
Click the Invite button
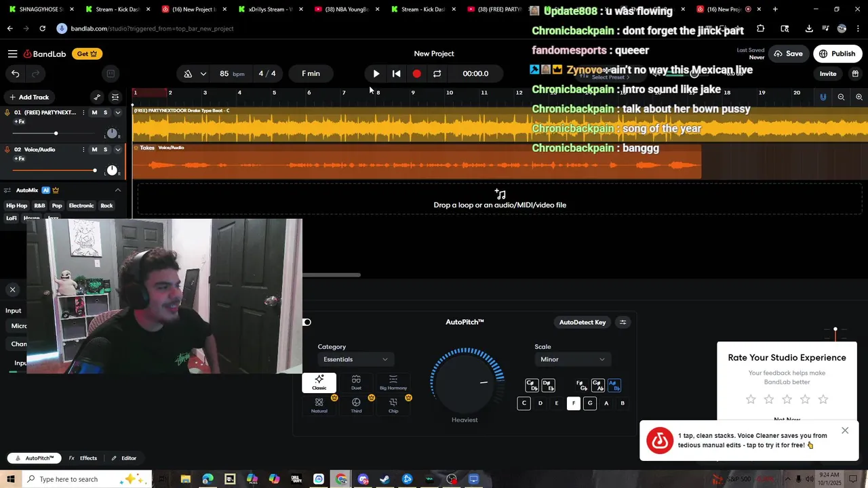[828, 74]
